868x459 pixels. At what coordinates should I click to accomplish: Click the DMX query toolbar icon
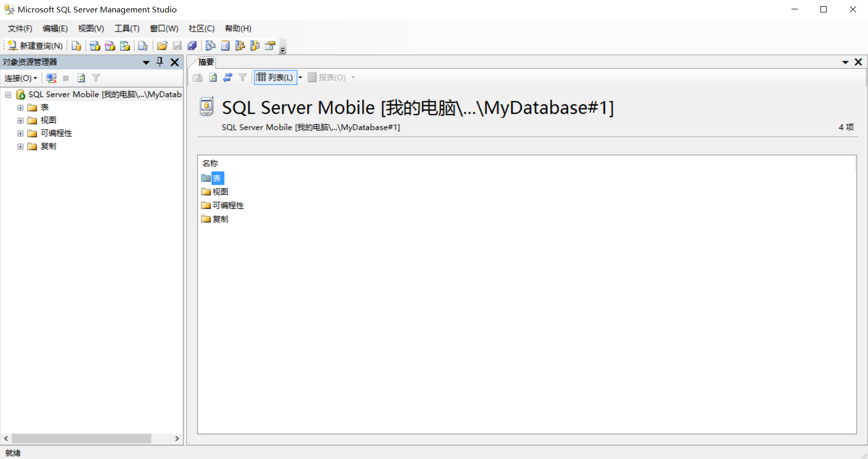point(110,46)
